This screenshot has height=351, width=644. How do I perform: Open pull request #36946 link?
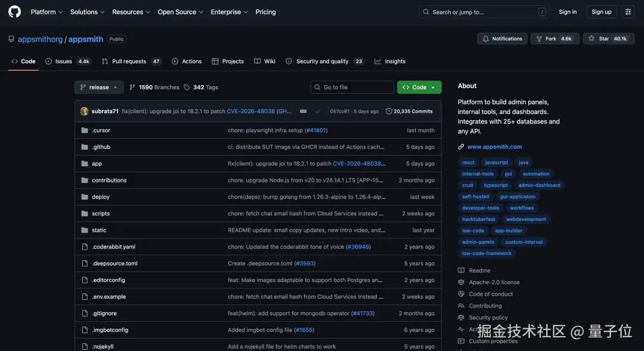coord(358,247)
